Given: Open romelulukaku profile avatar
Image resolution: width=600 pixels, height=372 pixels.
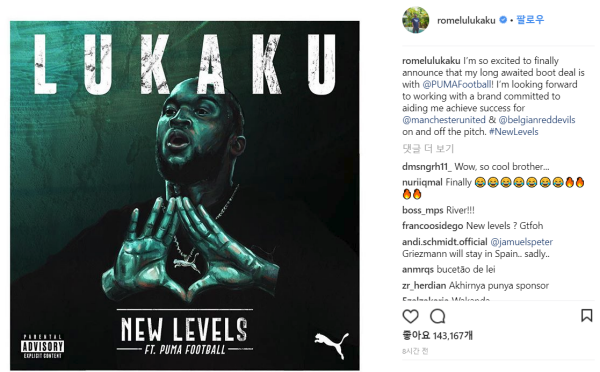Looking at the screenshot, I should click(x=416, y=20).
